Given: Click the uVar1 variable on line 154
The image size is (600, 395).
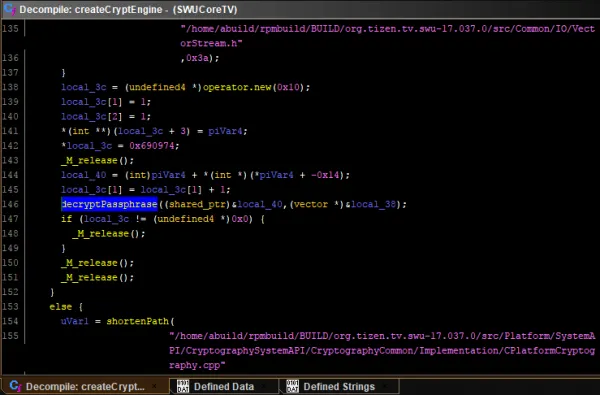Looking at the screenshot, I should point(75,321).
